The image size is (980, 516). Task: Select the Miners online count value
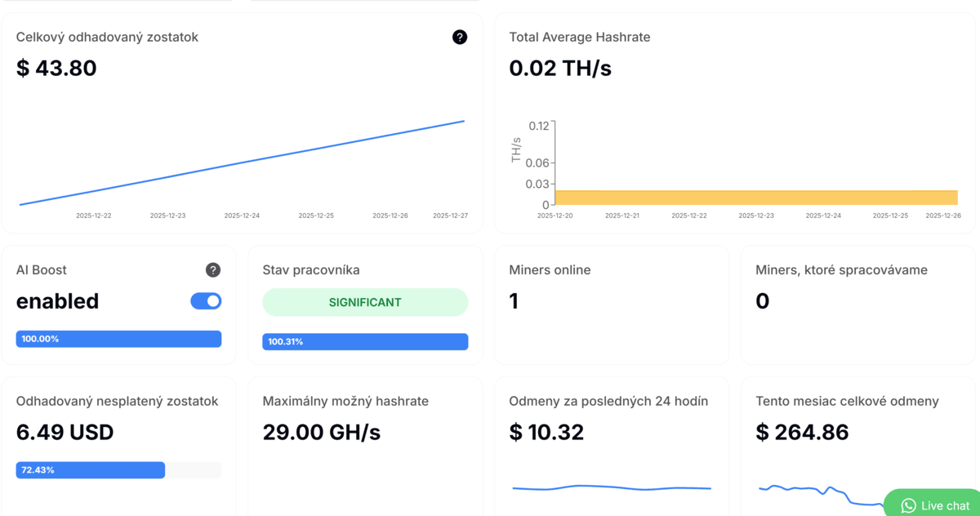pyautogui.click(x=514, y=301)
